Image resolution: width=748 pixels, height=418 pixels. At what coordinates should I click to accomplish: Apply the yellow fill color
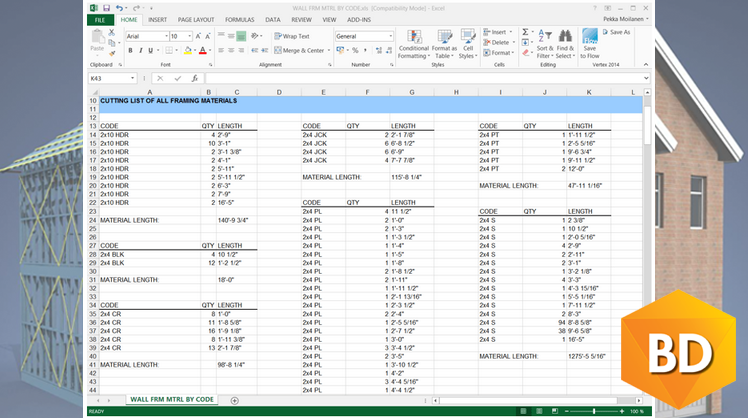click(188, 50)
